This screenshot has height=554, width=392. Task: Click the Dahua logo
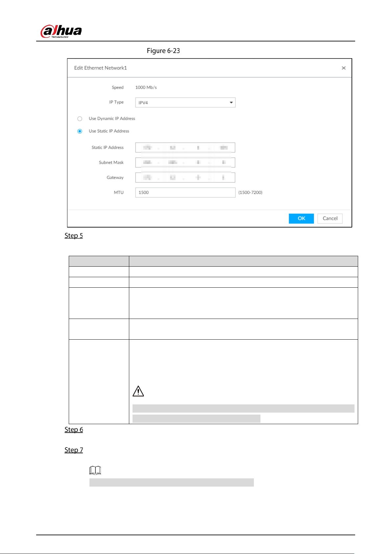coord(61,31)
